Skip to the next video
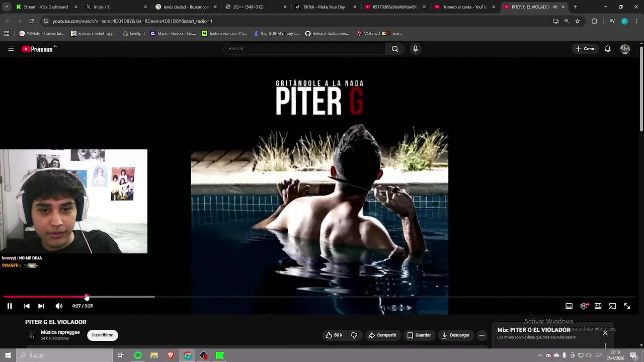This screenshot has width=644, height=362. [41, 306]
